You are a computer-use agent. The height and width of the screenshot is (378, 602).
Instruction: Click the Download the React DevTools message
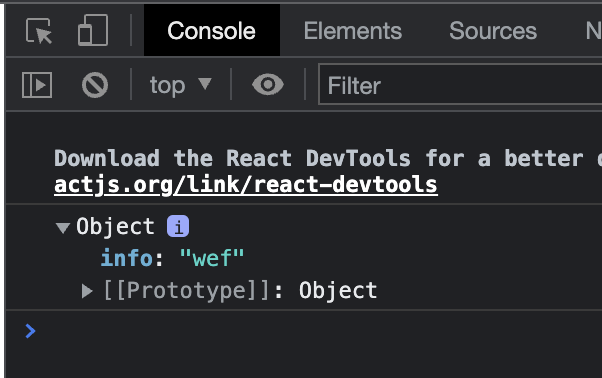pyautogui.click(x=328, y=158)
